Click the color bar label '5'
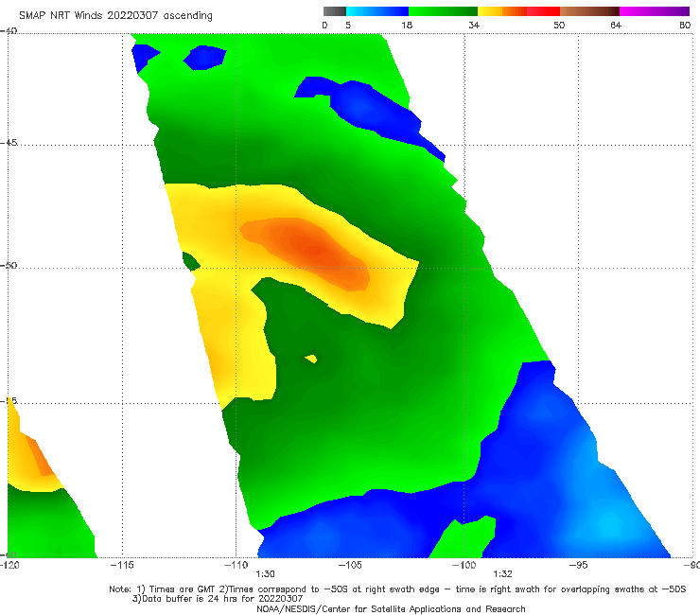Image resolution: width=700 pixels, height=615 pixels. click(x=348, y=25)
